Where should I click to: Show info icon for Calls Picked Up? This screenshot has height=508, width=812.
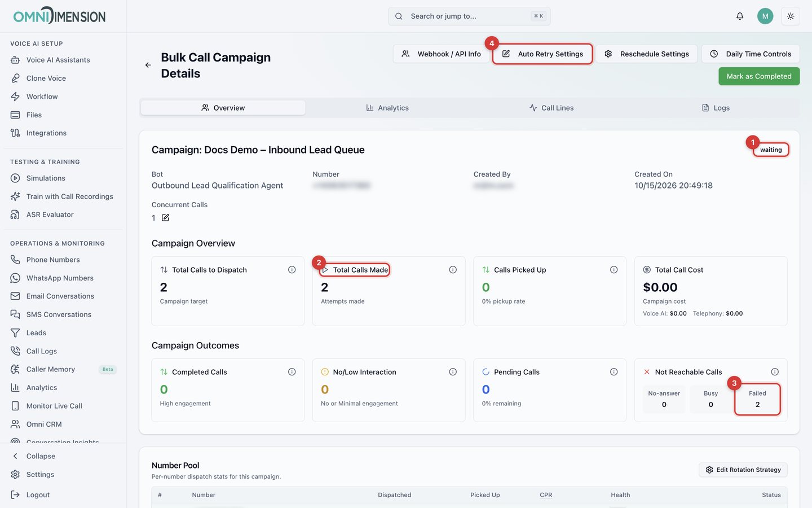click(x=614, y=270)
